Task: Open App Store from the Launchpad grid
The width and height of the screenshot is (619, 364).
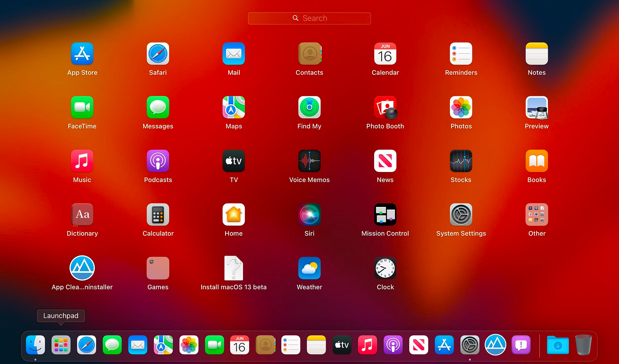Action: pyautogui.click(x=82, y=54)
